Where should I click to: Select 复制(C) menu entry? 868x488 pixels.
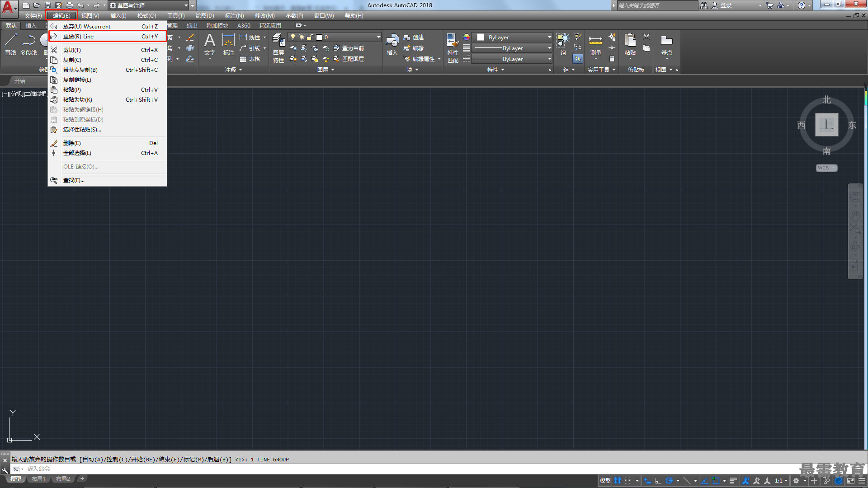108,60
